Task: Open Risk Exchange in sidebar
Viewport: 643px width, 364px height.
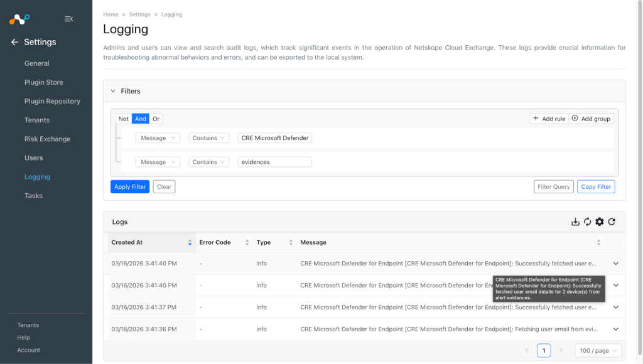Action: [48, 139]
